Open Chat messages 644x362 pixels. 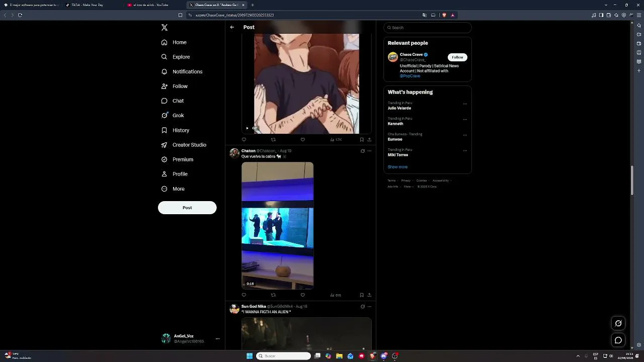coord(173,101)
